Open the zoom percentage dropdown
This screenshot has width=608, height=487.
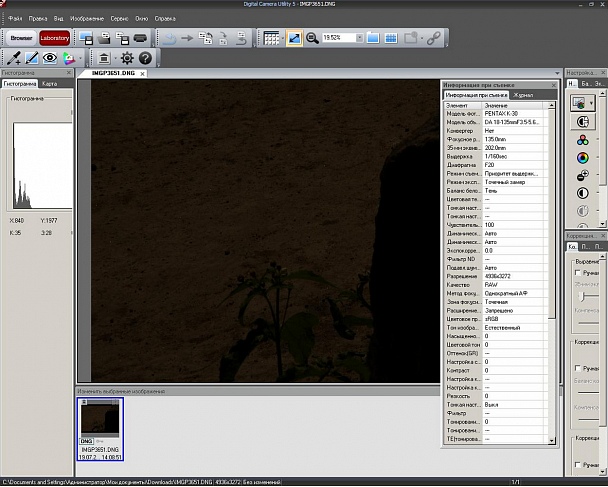[x=359, y=38]
